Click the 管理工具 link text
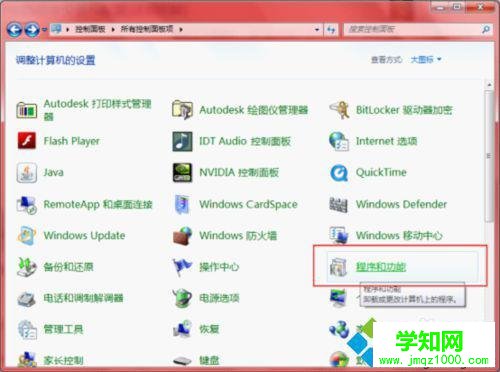 [x=63, y=329]
